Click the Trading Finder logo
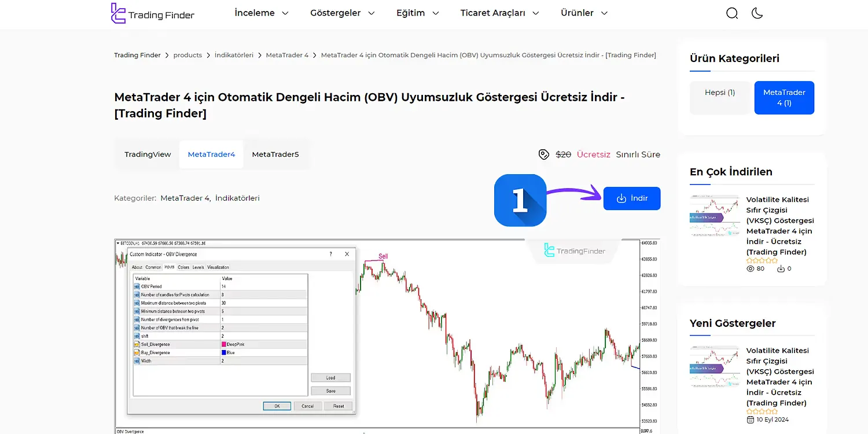Screen dimensions: 868x434 (x=152, y=13)
